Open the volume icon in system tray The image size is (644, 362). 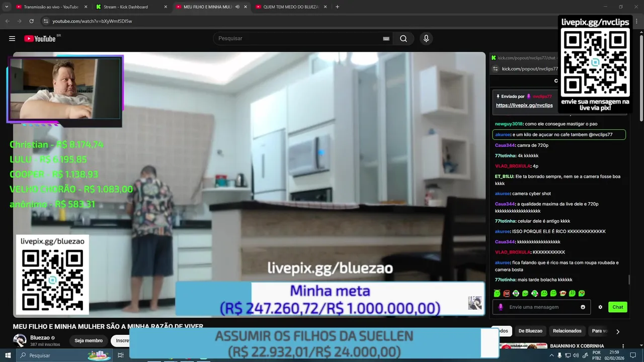(576, 355)
